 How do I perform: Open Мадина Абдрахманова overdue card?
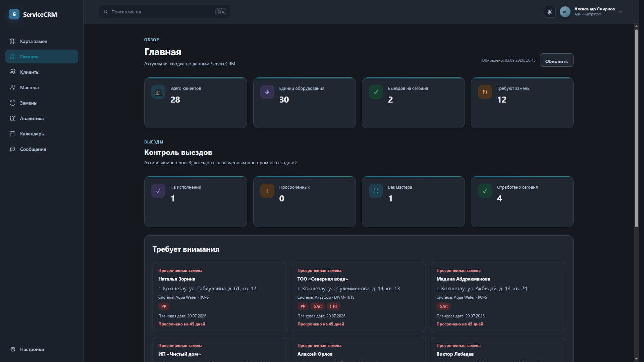[498, 297]
